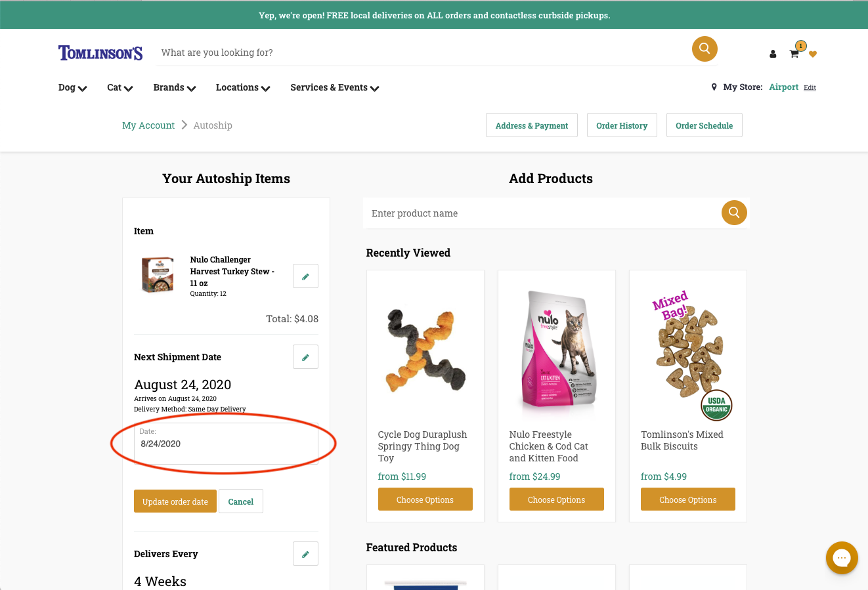Click the Add Products search icon
This screenshot has width=868, height=590.
(x=734, y=213)
